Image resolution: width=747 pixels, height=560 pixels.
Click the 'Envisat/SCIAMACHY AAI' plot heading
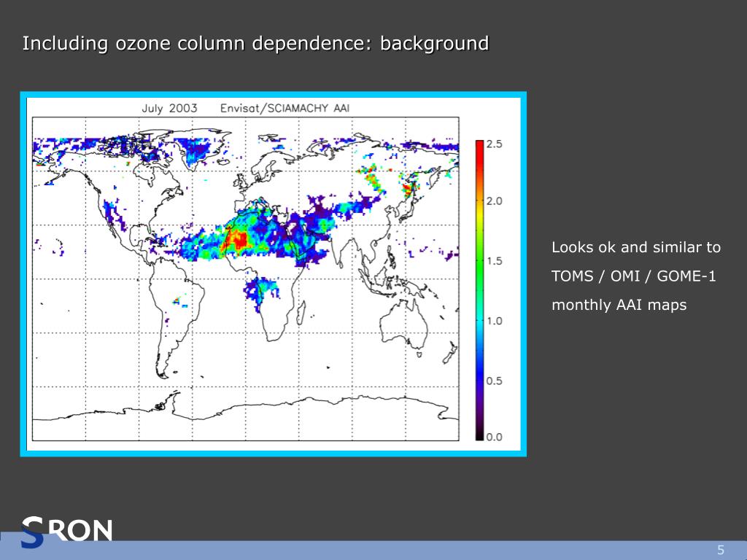click(x=285, y=109)
